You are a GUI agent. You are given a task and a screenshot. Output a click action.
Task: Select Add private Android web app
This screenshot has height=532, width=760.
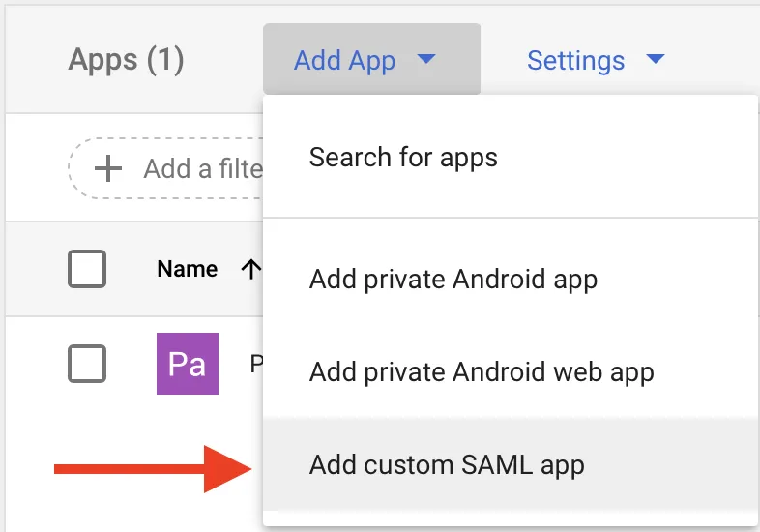(x=482, y=371)
